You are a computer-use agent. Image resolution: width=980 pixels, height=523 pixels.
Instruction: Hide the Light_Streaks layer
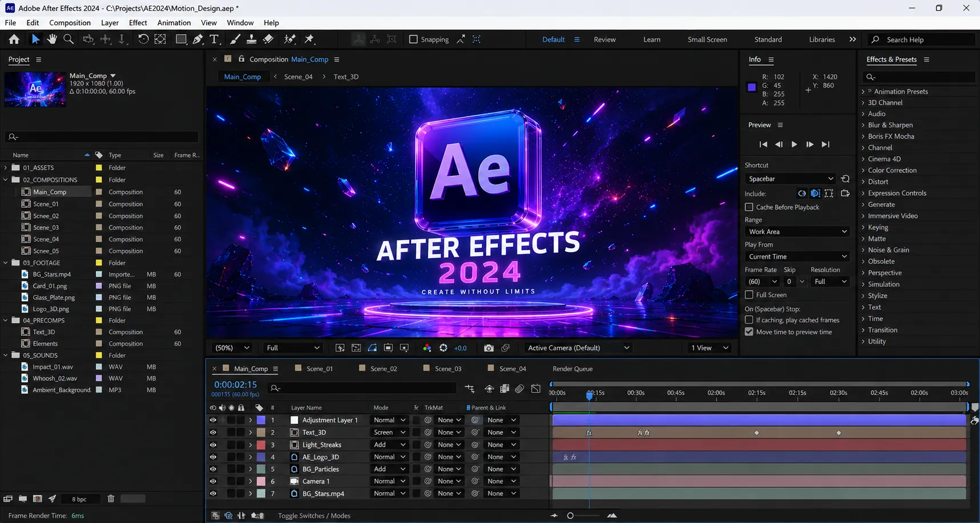click(213, 445)
